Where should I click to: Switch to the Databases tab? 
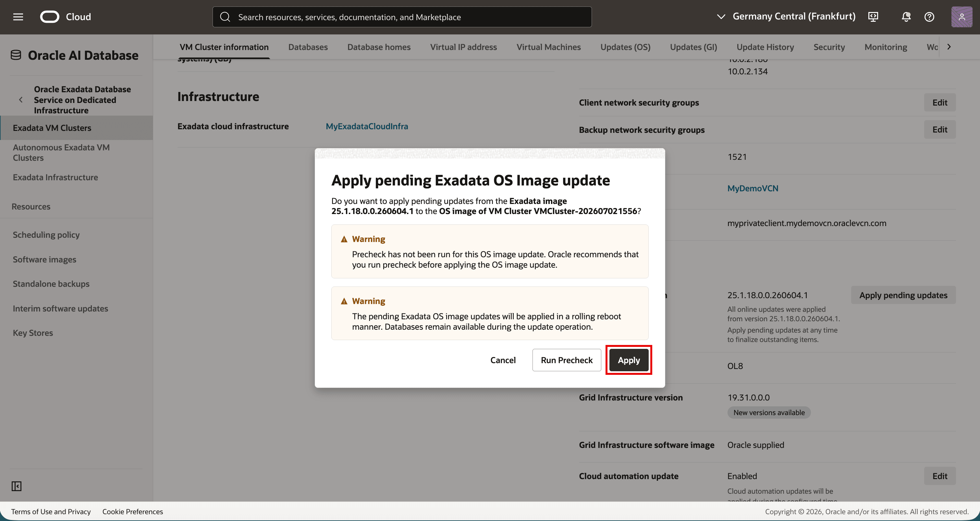[308, 47]
